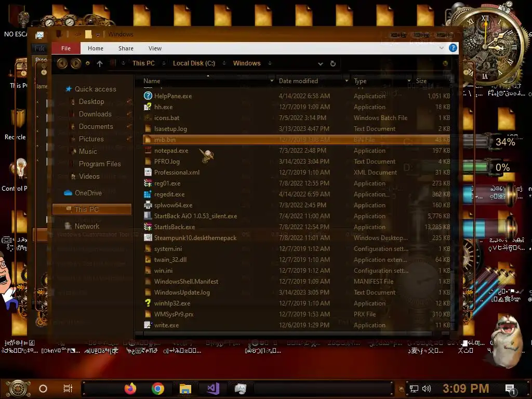Launch Google Chrome from the taskbar
Viewport: 532px width, 399px height.
coord(158,389)
